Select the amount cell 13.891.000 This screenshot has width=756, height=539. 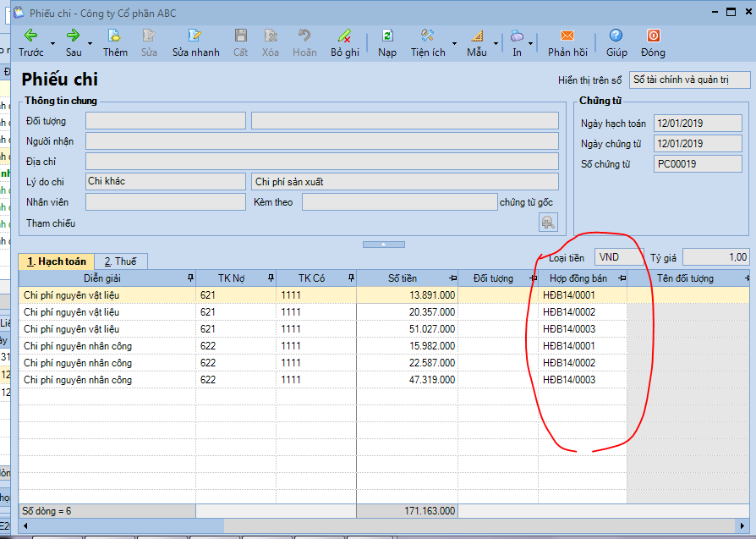click(x=408, y=295)
